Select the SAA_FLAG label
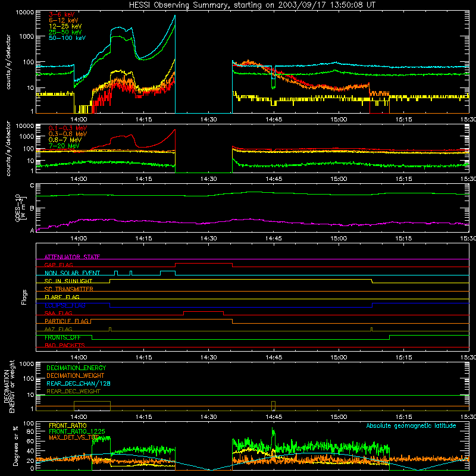The image size is (476, 476). click(x=58, y=313)
